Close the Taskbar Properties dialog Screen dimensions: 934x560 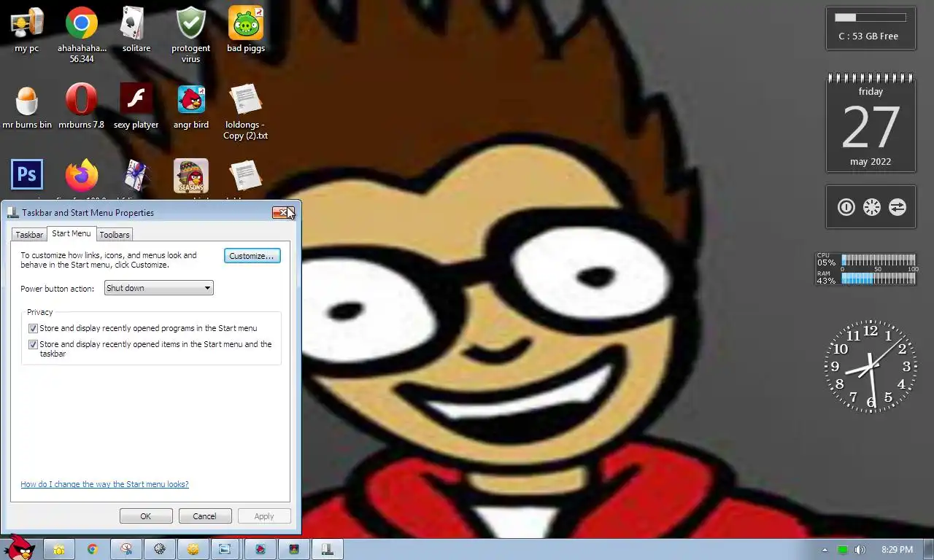click(282, 212)
